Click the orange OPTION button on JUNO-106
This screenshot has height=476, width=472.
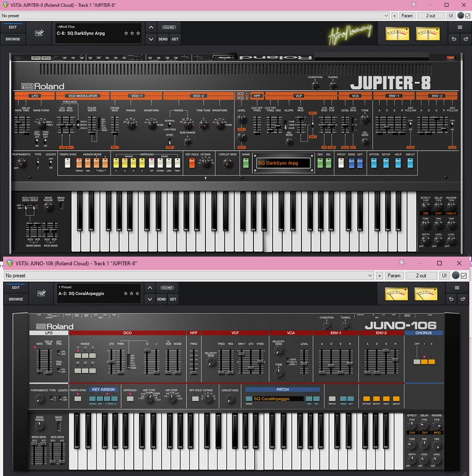367,399
